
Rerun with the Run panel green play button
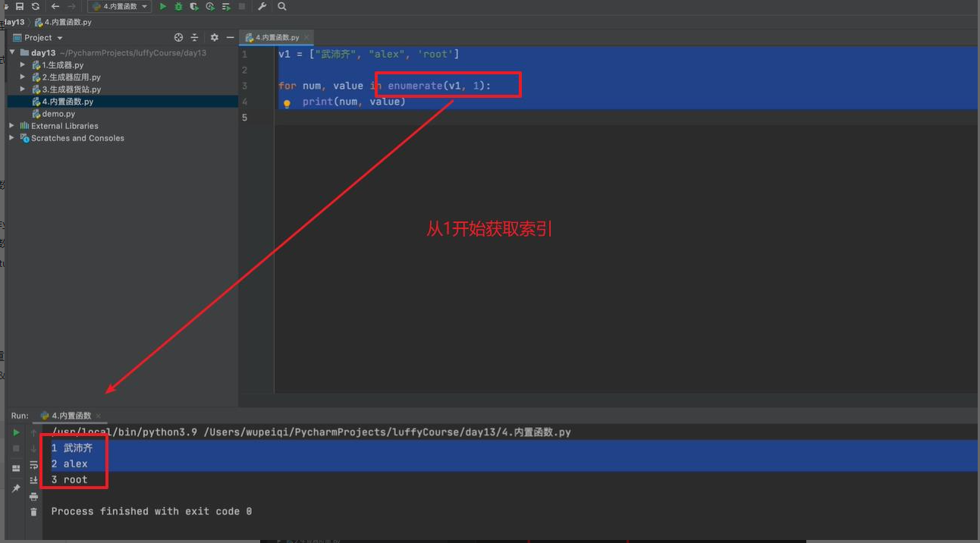pos(16,432)
